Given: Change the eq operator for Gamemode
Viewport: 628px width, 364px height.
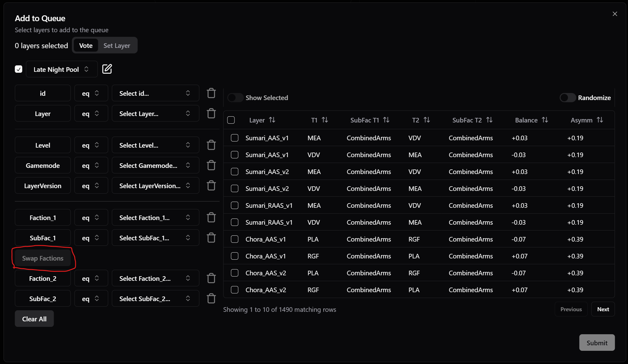Looking at the screenshot, I should pos(91,165).
